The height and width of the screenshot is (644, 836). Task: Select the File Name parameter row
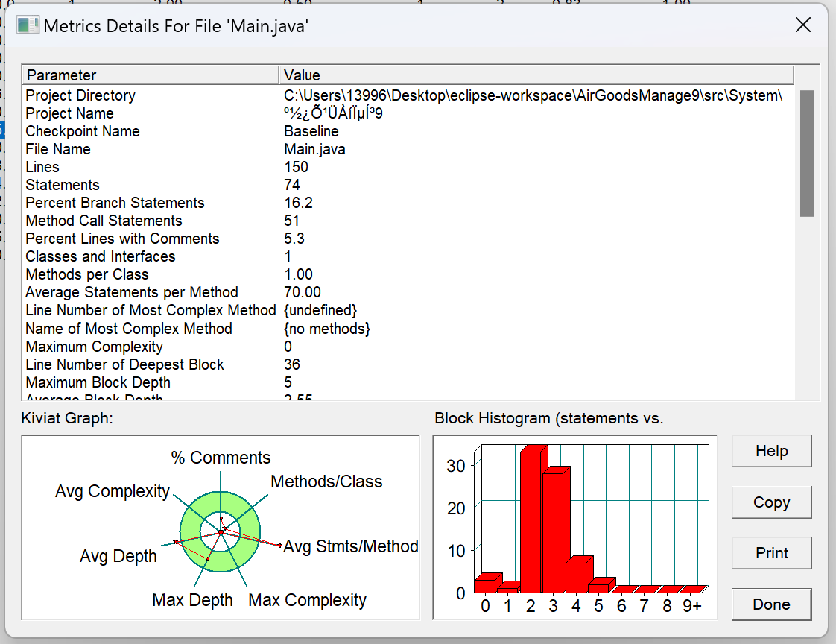(x=408, y=149)
